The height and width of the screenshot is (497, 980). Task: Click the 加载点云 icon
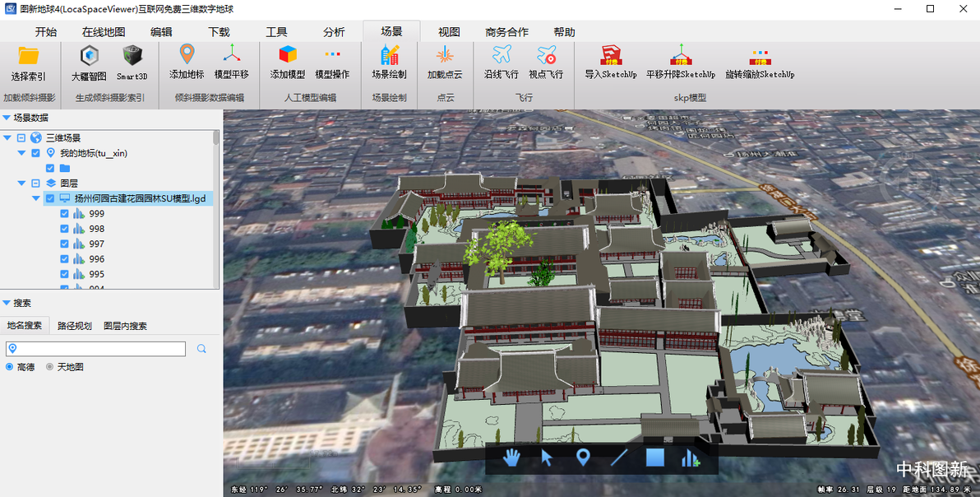point(445,54)
